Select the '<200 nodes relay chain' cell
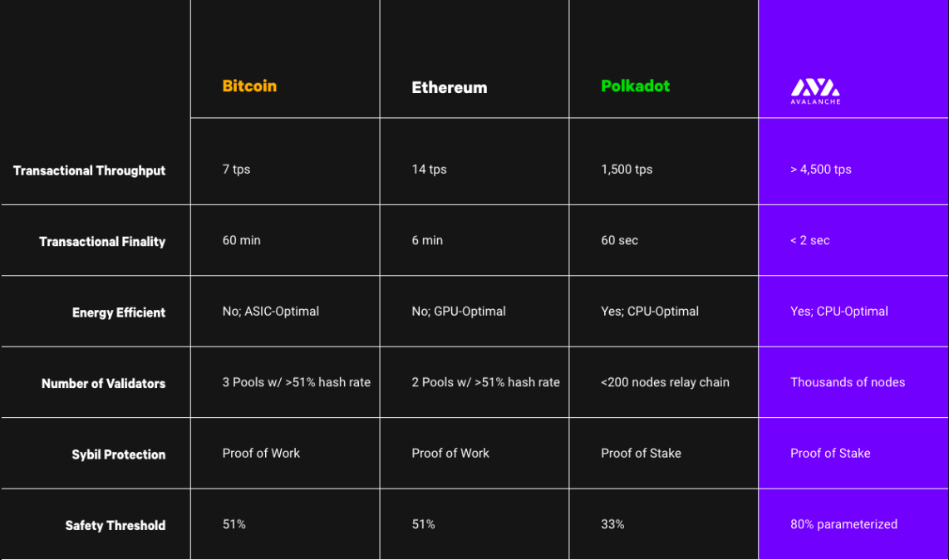This screenshot has width=949, height=560. 665,382
